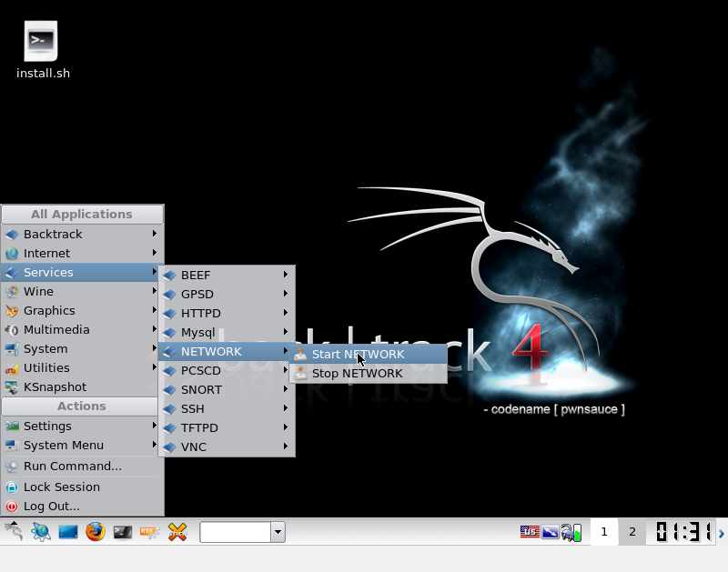Select the NETWORK services entry
Viewport: 728px width, 572px height.
coord(227,351)
